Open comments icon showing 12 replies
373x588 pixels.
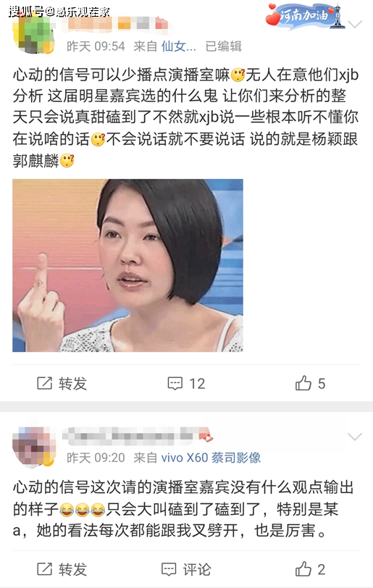175,384
